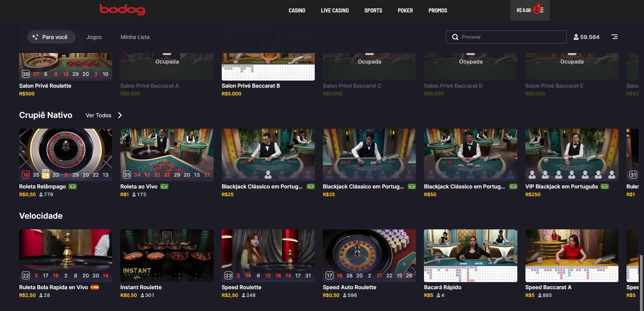Click R$250 under VIP Blackjack em Português
Image resolution: width=644 pixels, height=311 pixels.
click(533, 194)
